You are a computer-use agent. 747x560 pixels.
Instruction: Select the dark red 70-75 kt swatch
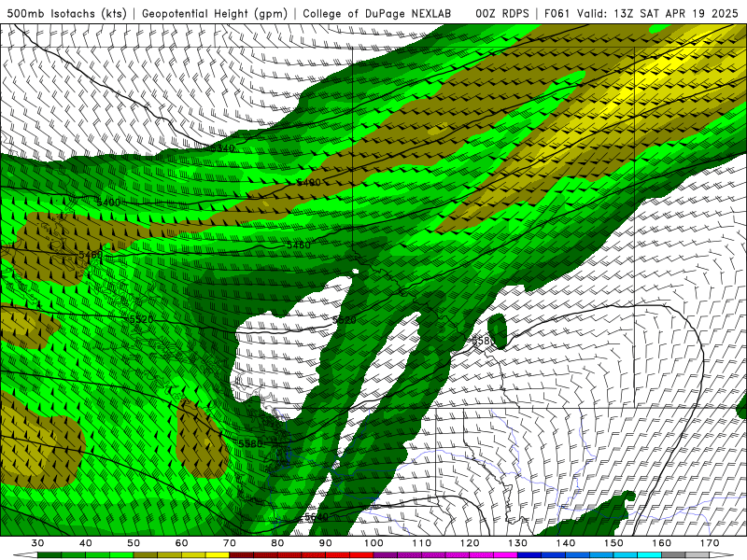pos(241,555)
